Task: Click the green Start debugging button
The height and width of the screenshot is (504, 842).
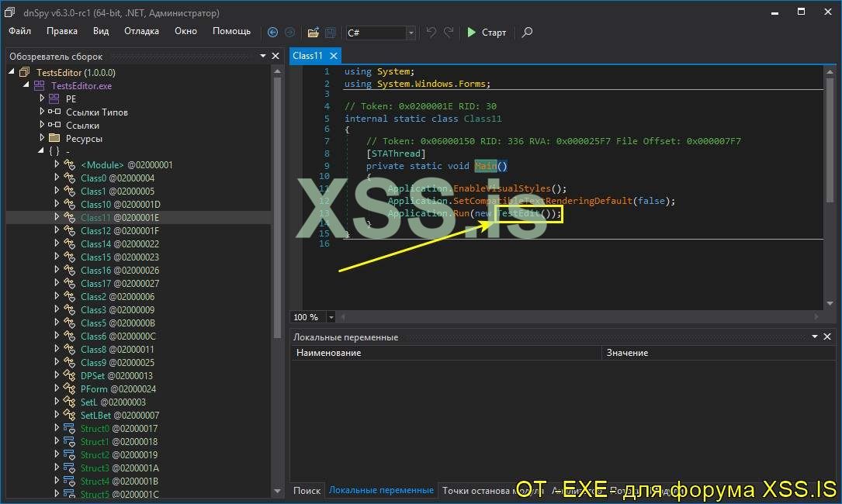Action: (486, 33)
